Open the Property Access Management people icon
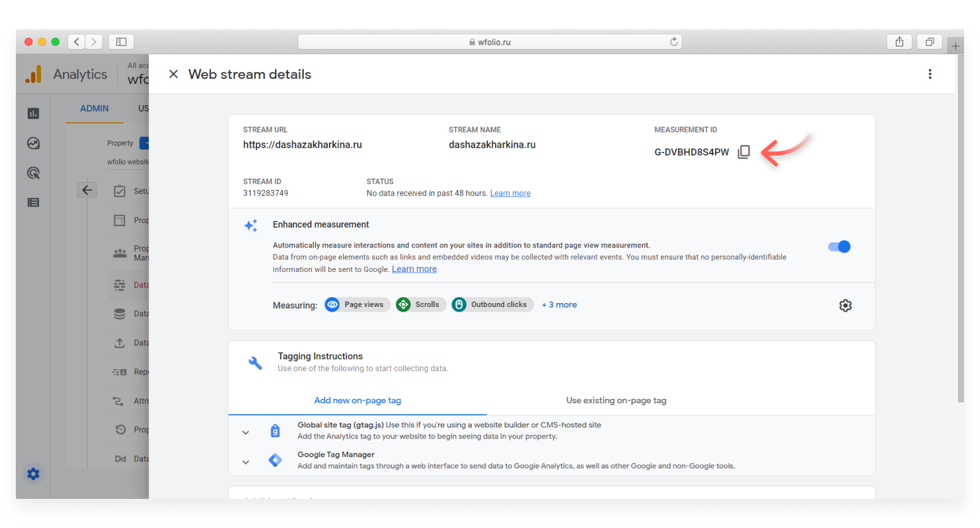 click(x=120, y=253)
